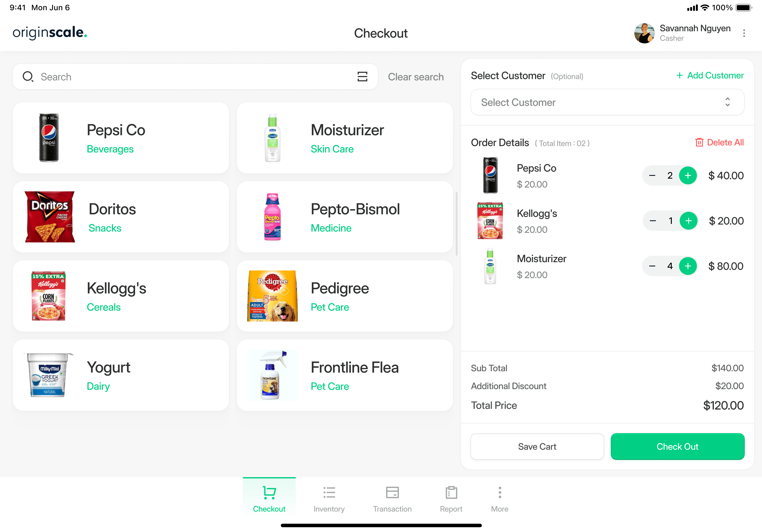Click the Check Out button
This screenshot has height=532, width=762.
[677, 447]
